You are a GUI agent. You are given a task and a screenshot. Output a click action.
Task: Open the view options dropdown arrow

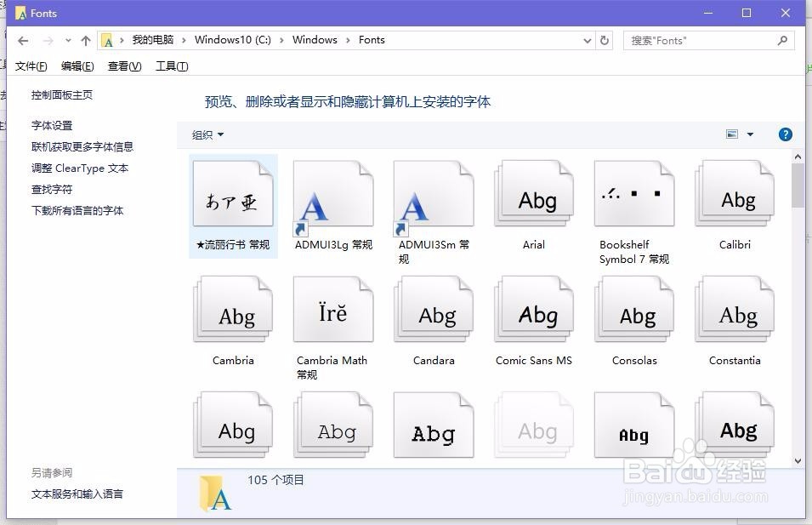click(748, 134)
